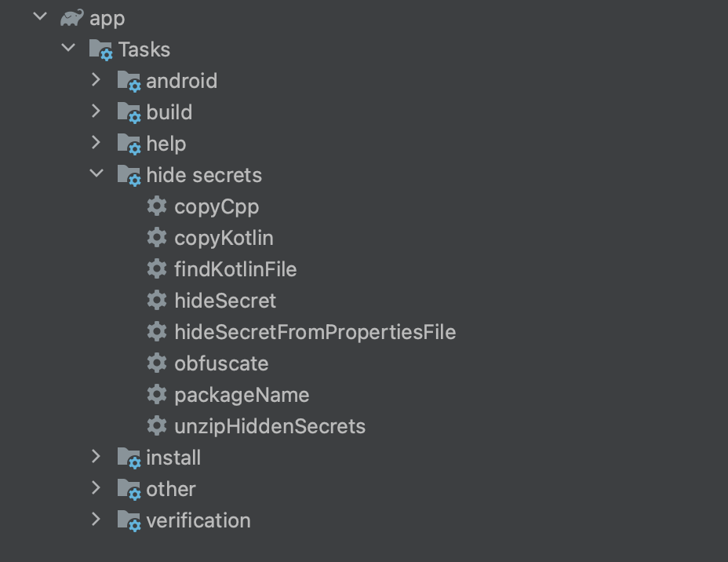
Task: Click the gear icon beside obfuscate task
Action: click(x=157, y=363)
